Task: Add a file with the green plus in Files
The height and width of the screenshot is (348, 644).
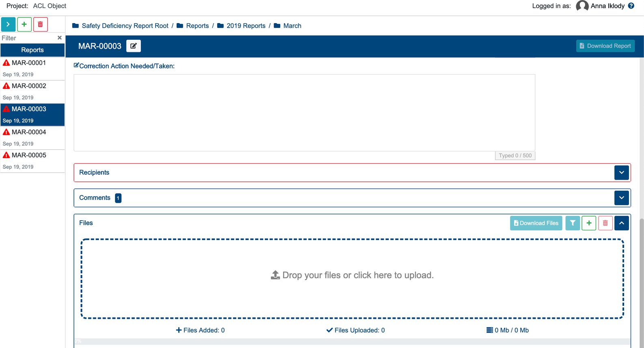Action: (x=589, y=223)
